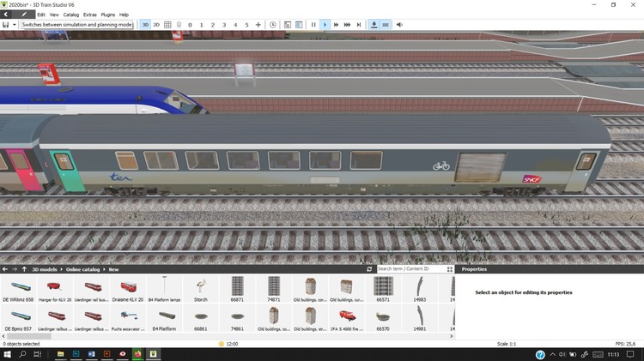The image size is (644, 361).
Task: Open the Extras menu
Action: point(89,15)
